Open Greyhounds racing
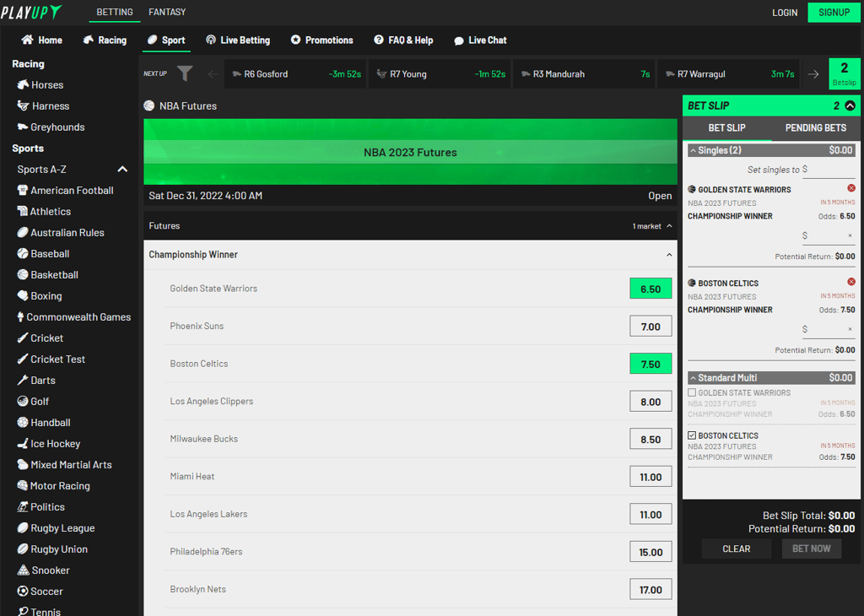The height and width of the screenshot is (616, 864). [x=51, y=127]
